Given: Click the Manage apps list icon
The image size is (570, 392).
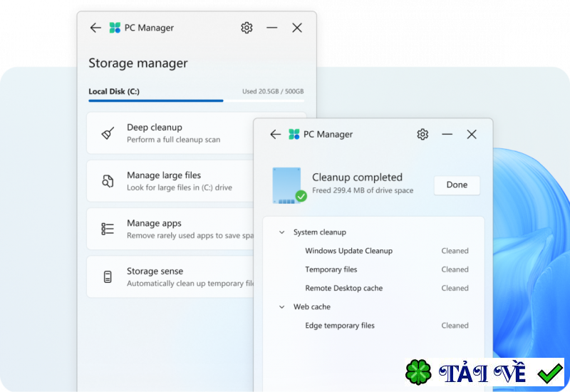Looking at the screenshot, I should 108,229.
